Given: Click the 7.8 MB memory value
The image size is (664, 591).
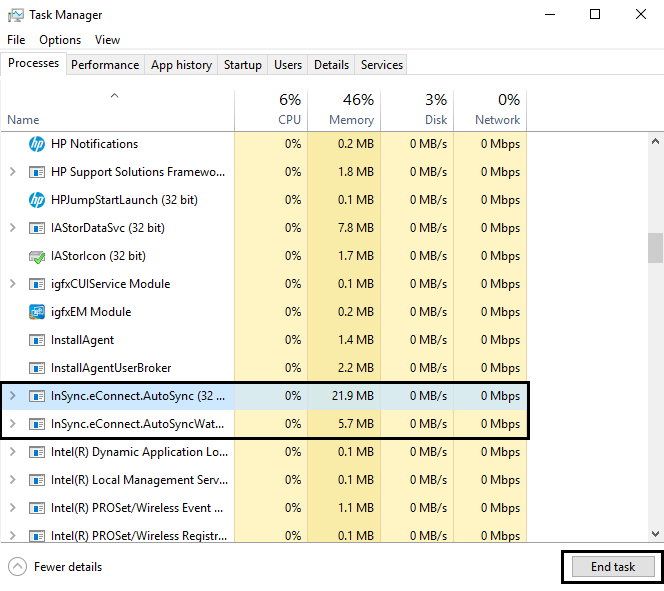Looking at the screenshot, I should point(356,228).
